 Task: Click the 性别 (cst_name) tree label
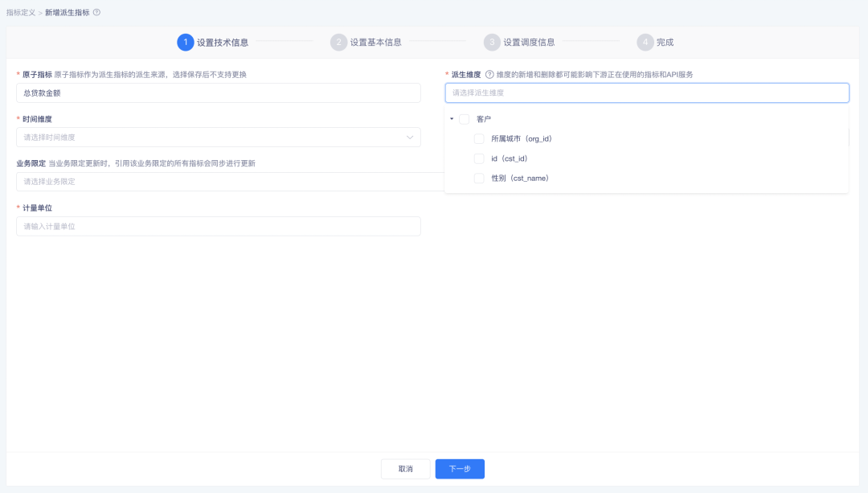[520, 178]
